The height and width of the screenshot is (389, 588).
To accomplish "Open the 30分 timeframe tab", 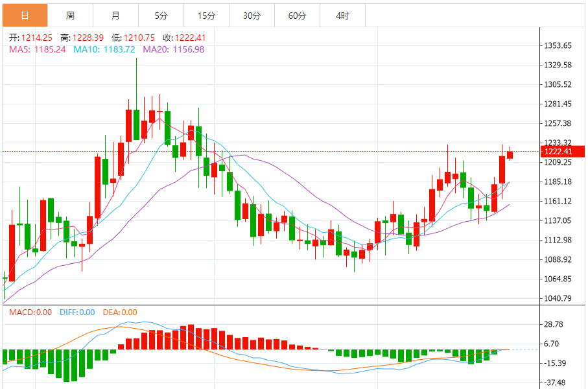I will [x=252, y=16].
